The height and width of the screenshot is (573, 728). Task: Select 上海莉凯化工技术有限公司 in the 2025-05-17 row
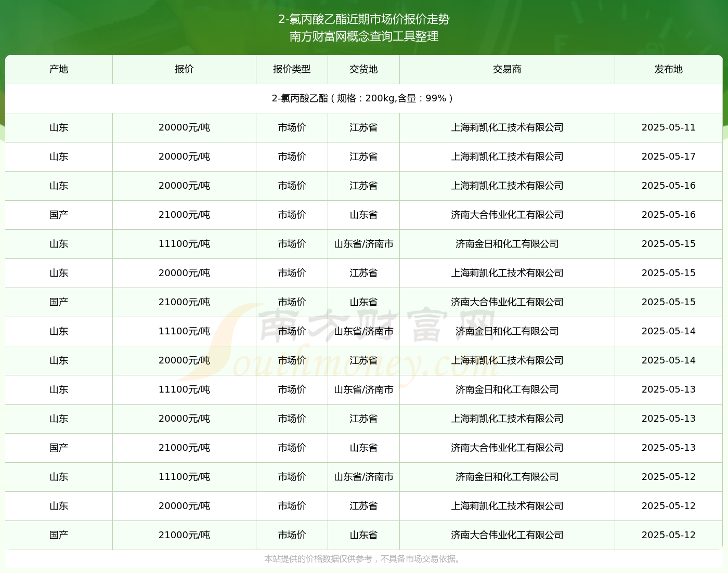coord(507,157)
